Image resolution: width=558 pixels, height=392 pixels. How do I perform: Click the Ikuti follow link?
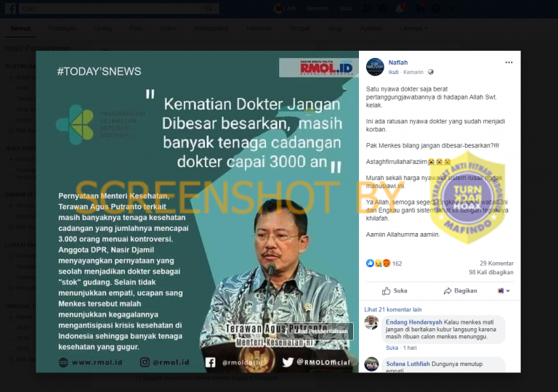point(393,72)
